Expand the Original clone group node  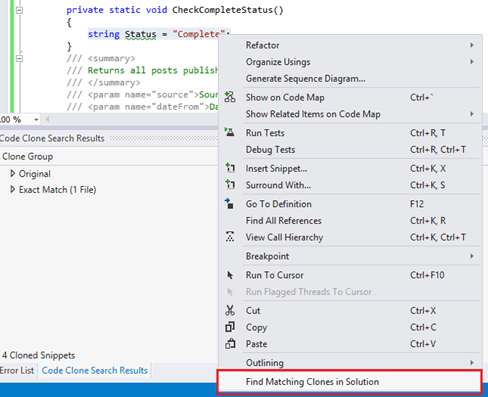(x=13, y=173)
